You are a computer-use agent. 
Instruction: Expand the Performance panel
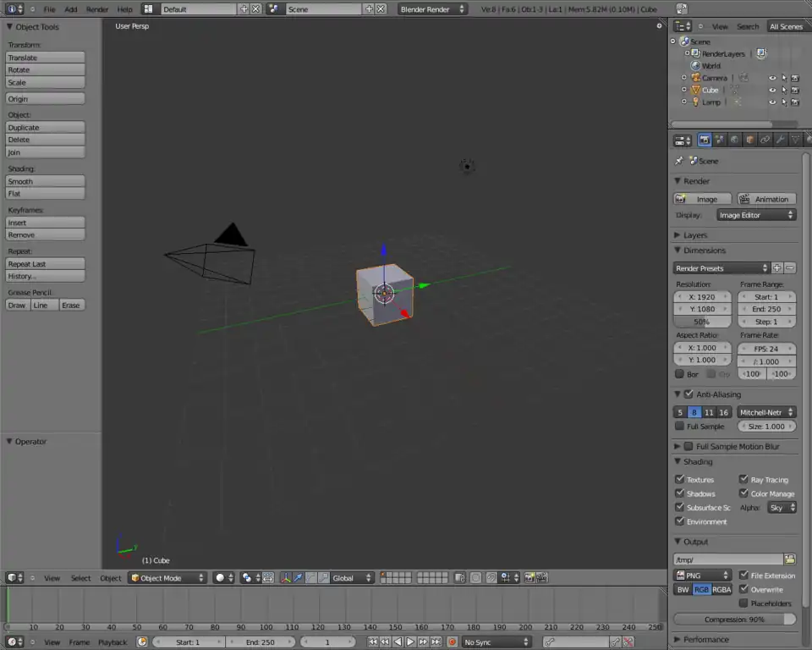tap(705, 640)
